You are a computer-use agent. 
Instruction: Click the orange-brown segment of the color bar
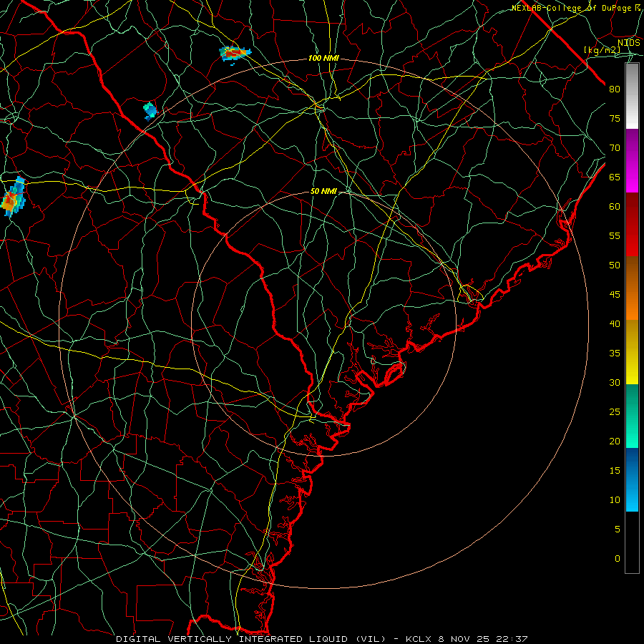632,288
